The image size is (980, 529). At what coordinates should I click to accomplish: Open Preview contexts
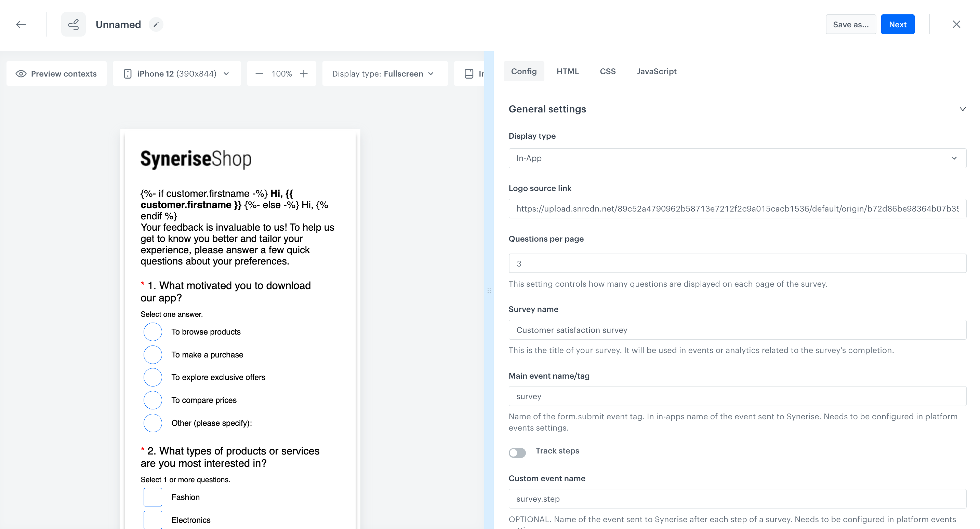point(56,74)
